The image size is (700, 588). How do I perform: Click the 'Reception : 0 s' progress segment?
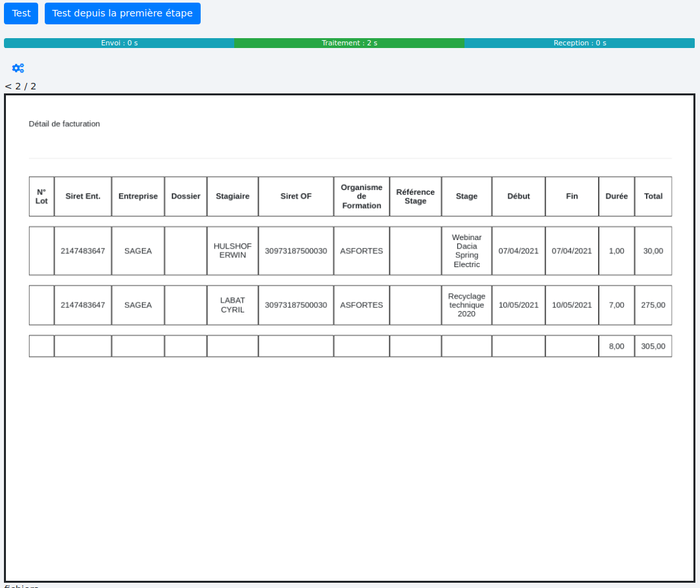[580, 43]
